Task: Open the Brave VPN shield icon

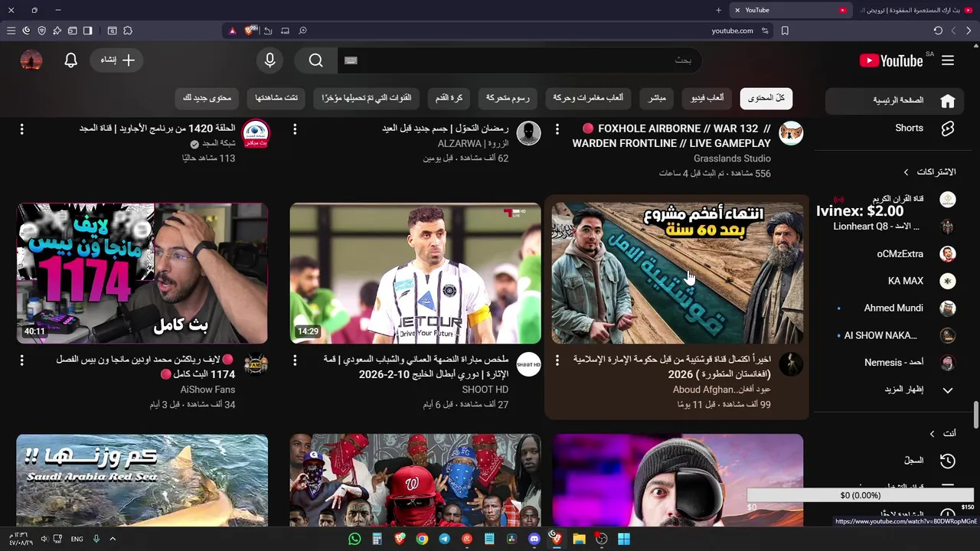Action: click(41, 31)
